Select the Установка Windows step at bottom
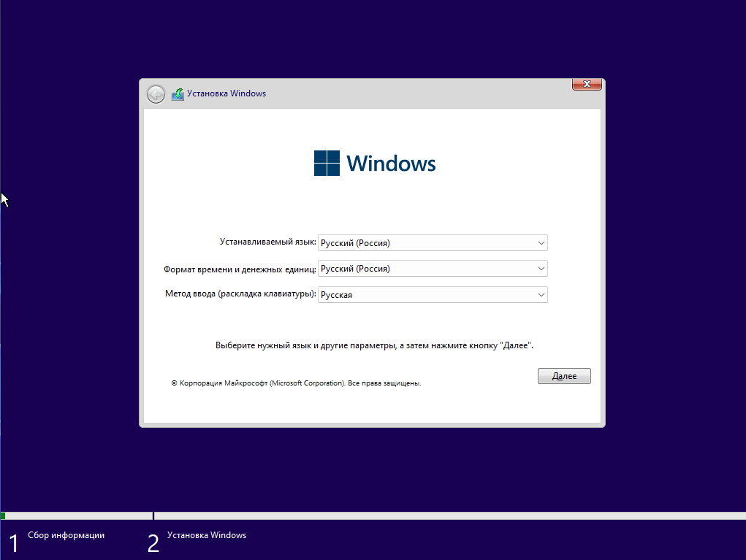The image size is (746, 560). [x=207, y=535]
